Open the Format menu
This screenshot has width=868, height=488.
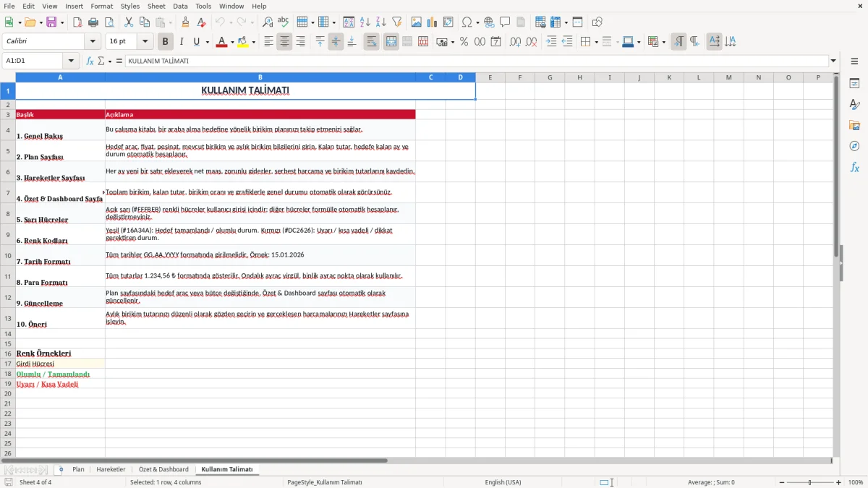[101, 6]
